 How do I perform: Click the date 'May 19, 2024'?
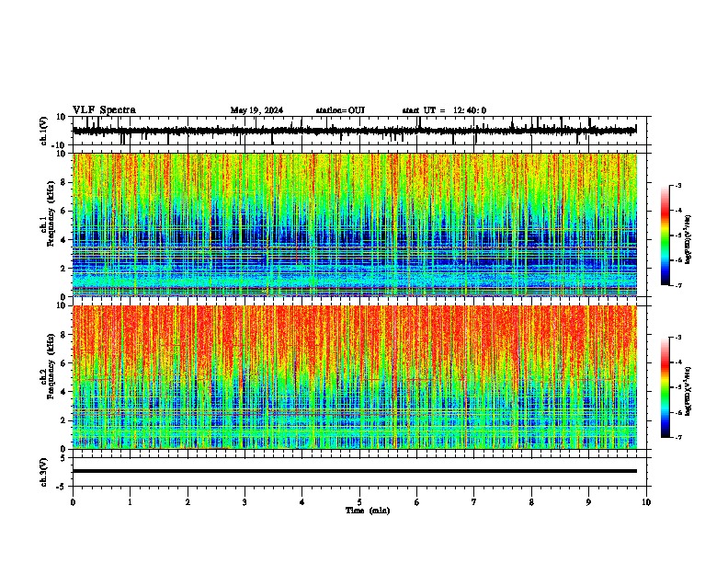click(256, 110)
